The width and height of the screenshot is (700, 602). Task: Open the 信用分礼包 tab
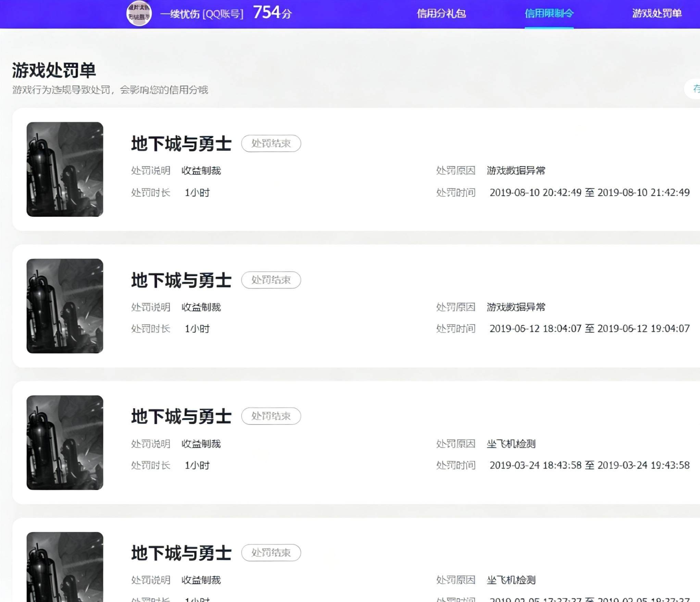(x=441, y=13)
